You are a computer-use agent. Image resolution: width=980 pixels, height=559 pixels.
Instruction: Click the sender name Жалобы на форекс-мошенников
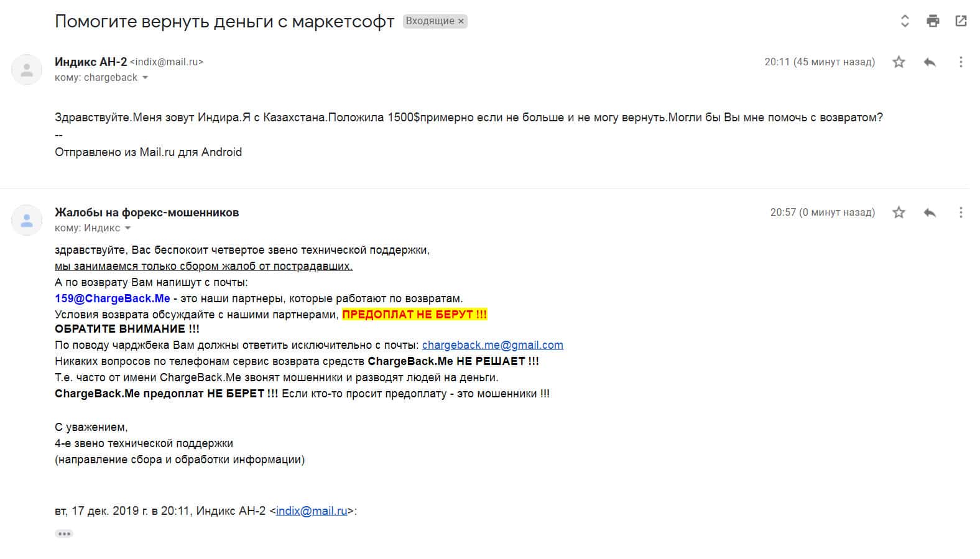click(x=147, y=213)
